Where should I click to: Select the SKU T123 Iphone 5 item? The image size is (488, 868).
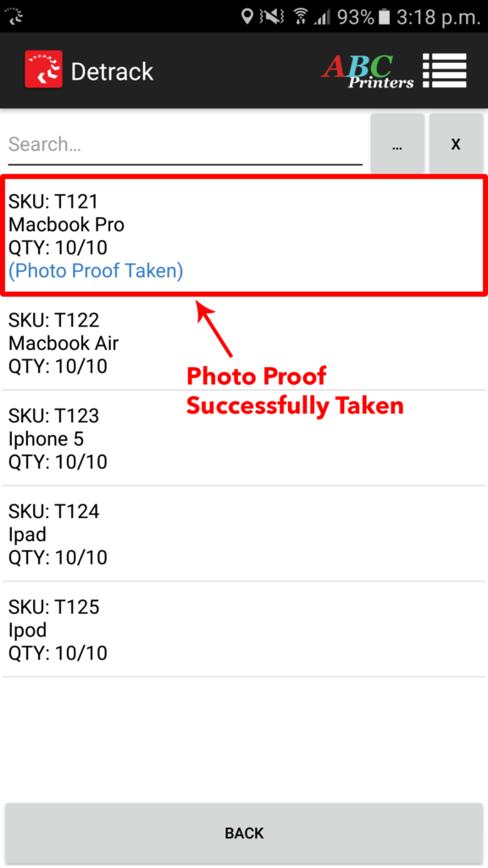pos(244,438)
